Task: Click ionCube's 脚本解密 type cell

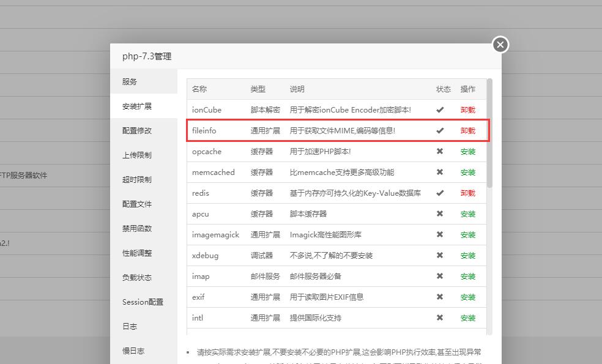Action: click(266, 110)
